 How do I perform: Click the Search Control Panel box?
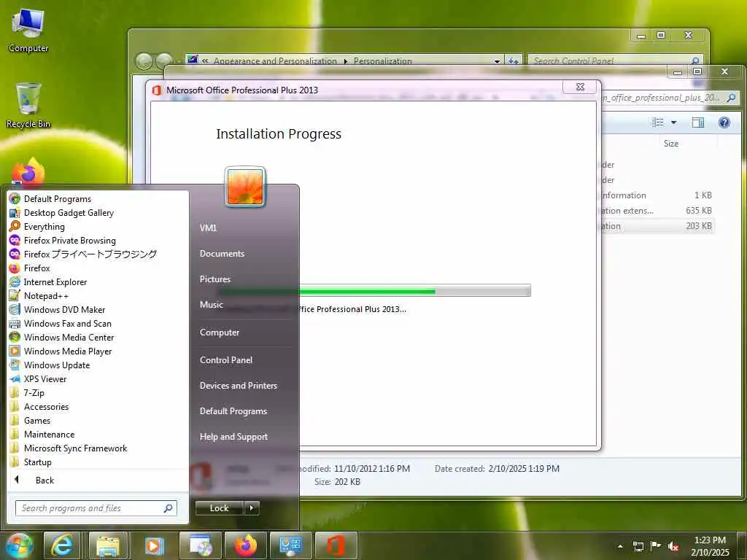point(615,61)
